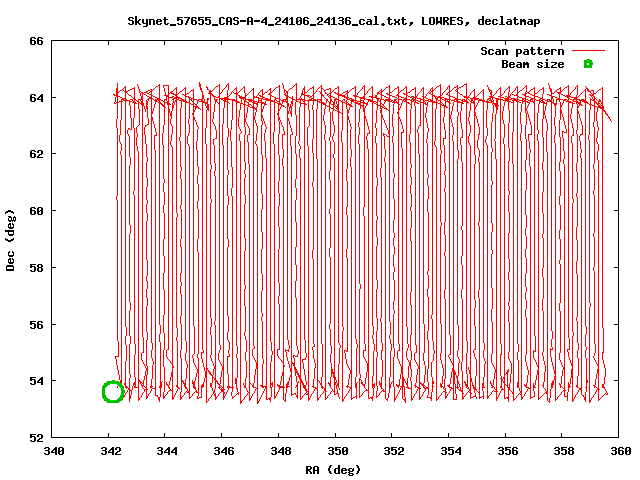Image resolution: width=640 pixels, height=480 pixels.
Task: Click RA axis tick label 348
Action: click(281, 451)
